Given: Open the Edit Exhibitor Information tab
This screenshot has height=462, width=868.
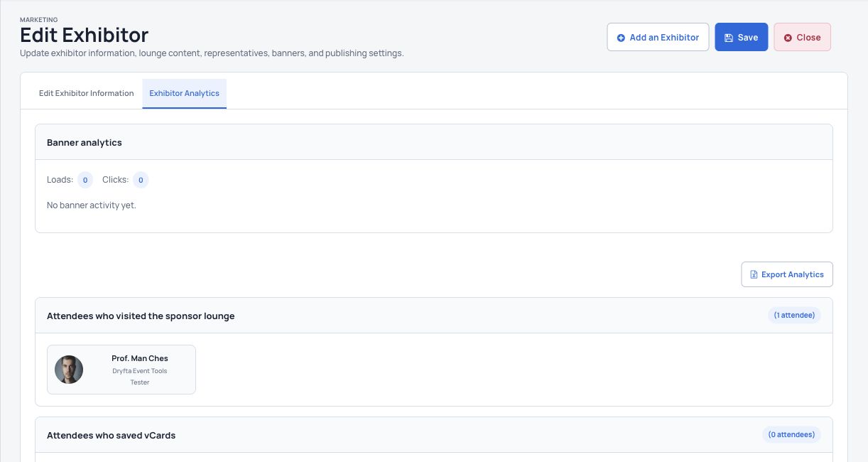Looking at the screenshot, I should pyautogui.click(x=86, y=93).
